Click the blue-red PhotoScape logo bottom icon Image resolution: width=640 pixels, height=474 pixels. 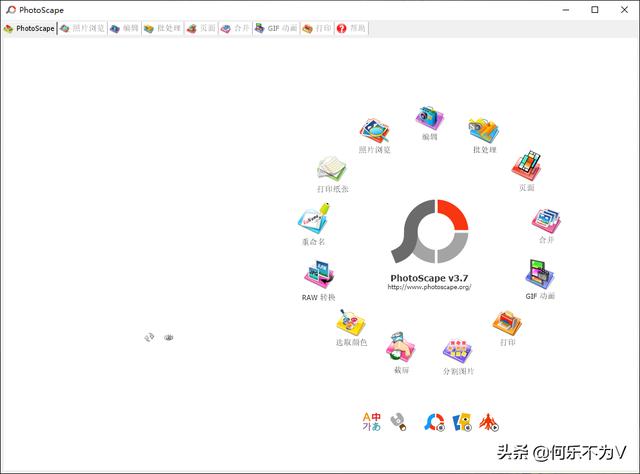[x=434, y=422]
